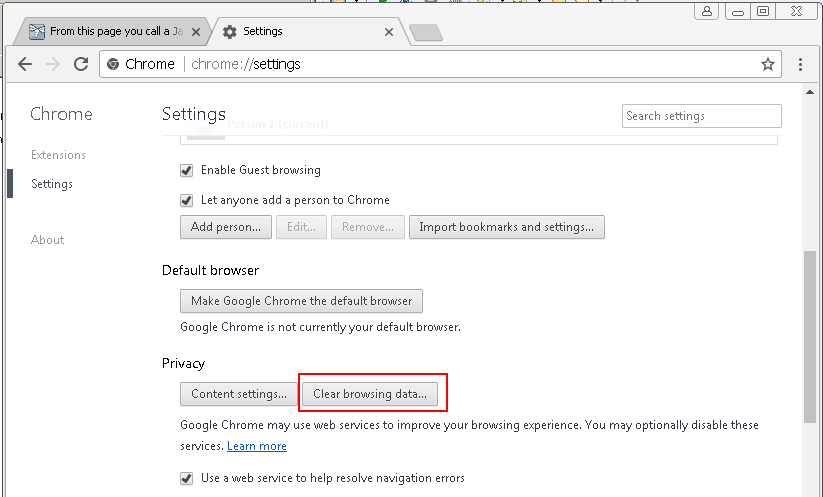Viewport: 823px width, 497px height.
Task: Click the vertical scrollbar thumb
Action: coord(810,336)
